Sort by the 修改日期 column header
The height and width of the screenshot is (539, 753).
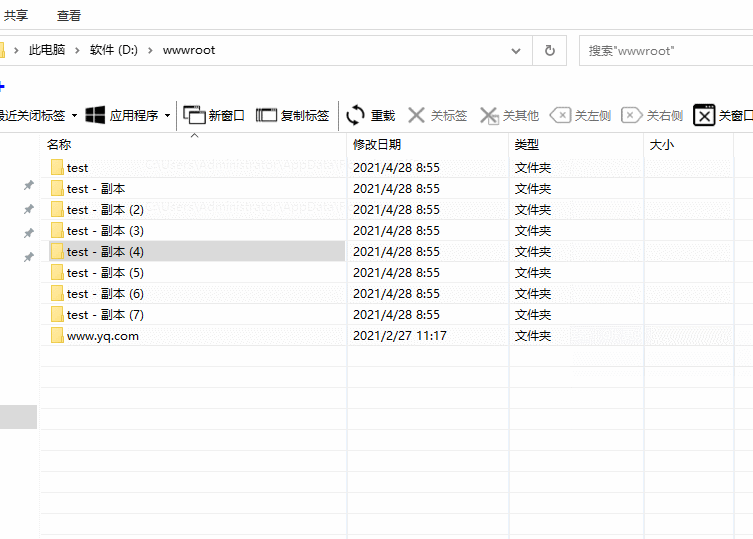[x=376, y=145]
